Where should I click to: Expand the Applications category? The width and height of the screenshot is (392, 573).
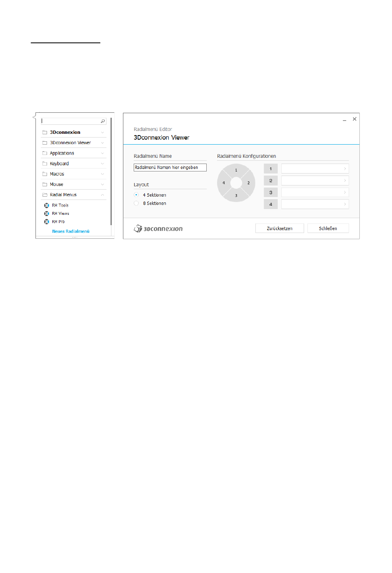point(102,153)
